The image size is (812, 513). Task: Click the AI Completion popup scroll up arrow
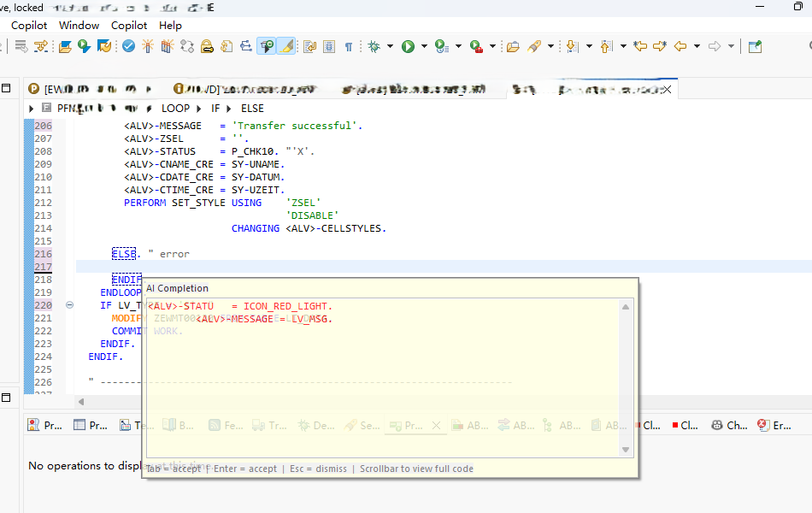[626, 307]
